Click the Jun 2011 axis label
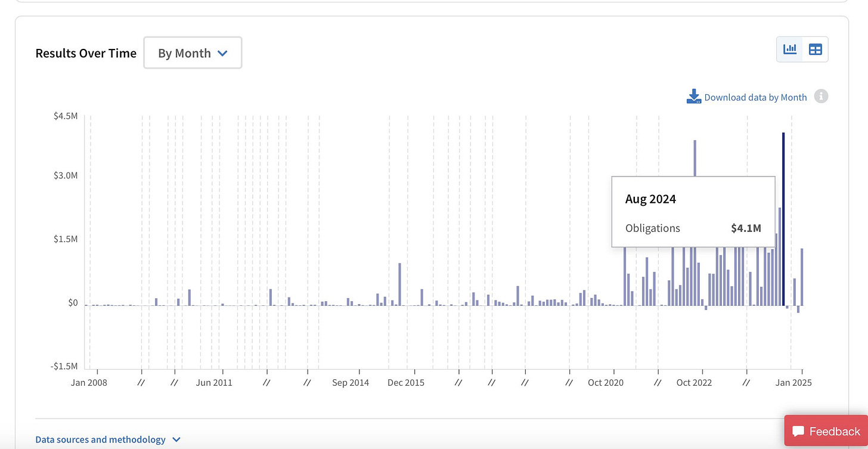This screenshot has height=449, width=868. click(x=214, y=382)
